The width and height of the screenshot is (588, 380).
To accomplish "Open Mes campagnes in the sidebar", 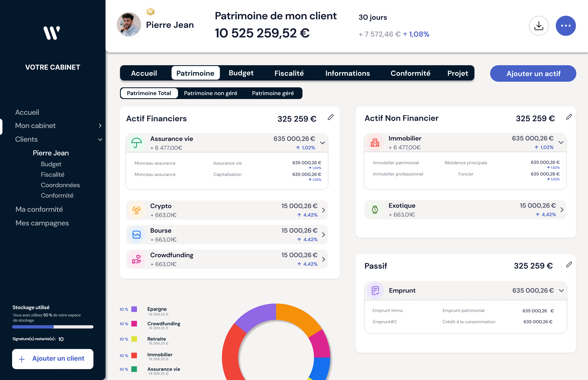I will point(42,223).
